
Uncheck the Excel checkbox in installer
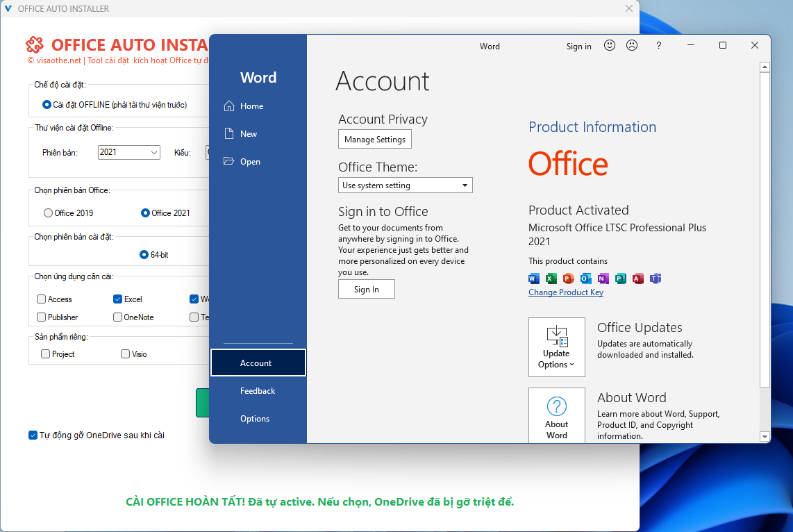117,299
